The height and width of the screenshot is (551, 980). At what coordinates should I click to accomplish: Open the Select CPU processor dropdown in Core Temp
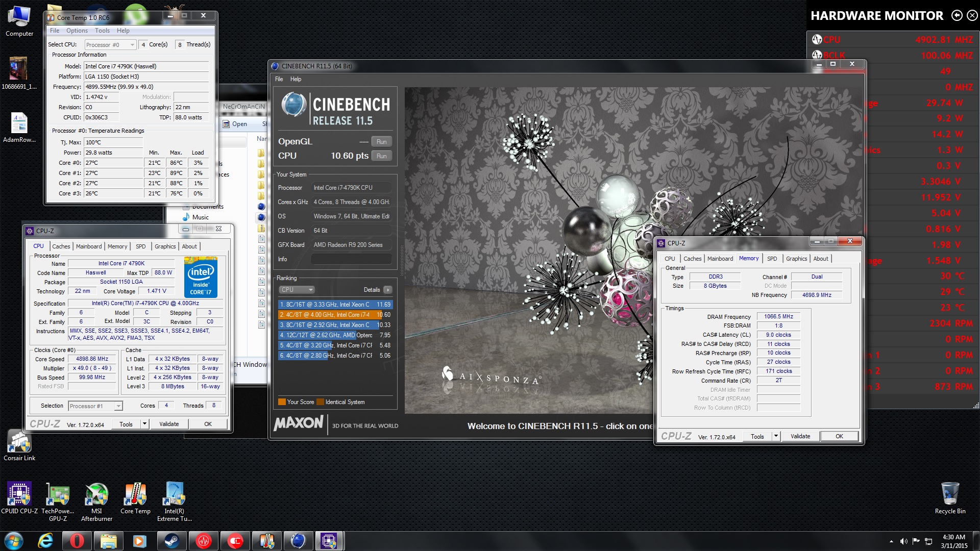(x=110, y=45)
